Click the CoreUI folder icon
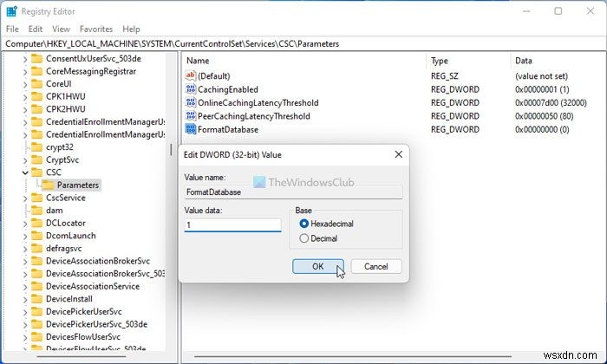The height and width of the screenshot is (364, 607). [x=36, y=84]
